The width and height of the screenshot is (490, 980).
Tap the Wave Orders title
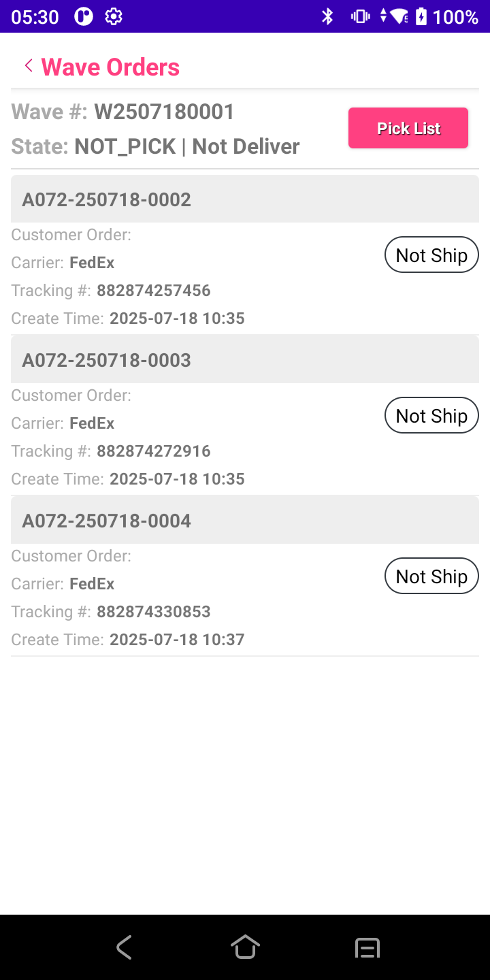[110, 67]
